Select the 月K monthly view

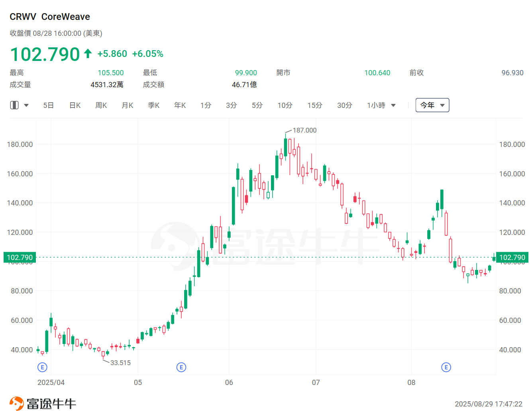click(127, 105)
